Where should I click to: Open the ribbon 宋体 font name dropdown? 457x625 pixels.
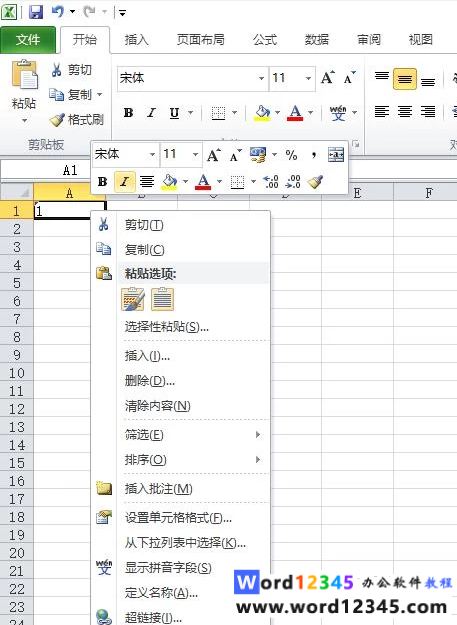261,78
